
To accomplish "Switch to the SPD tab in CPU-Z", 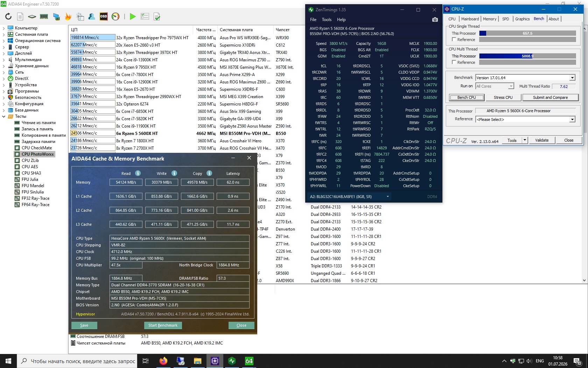I will pos(505,19).
